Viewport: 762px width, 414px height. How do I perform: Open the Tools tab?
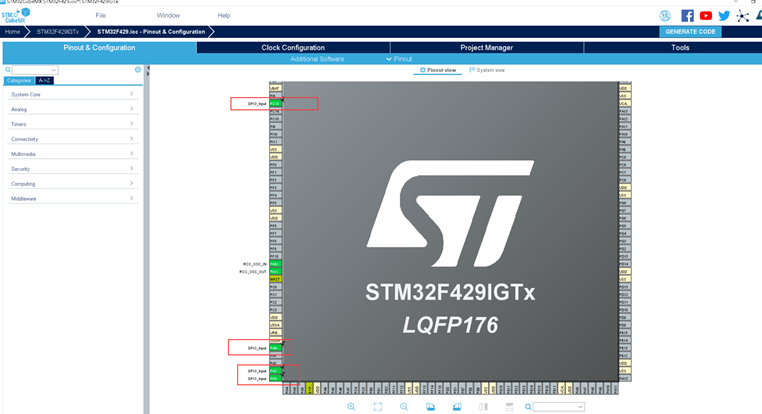tap(680, 48)
